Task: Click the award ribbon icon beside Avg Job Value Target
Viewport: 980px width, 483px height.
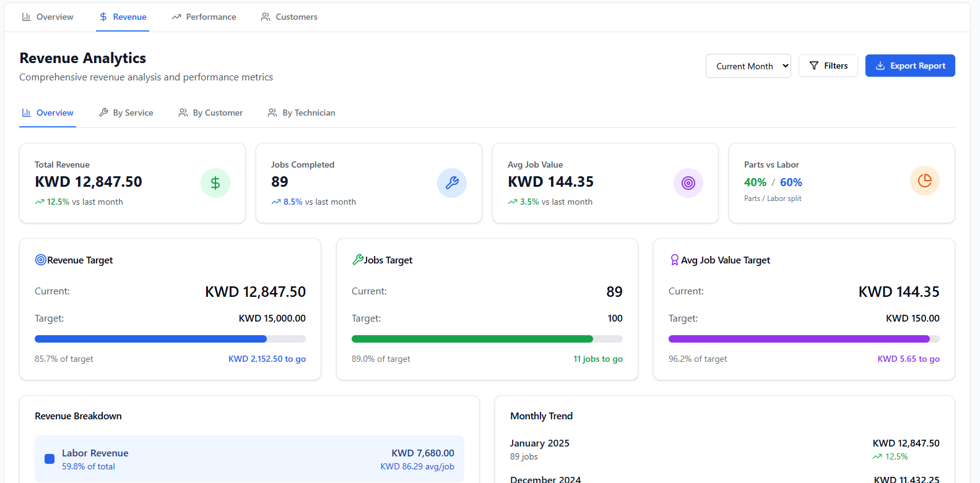Action: click(x=674, y=260)
